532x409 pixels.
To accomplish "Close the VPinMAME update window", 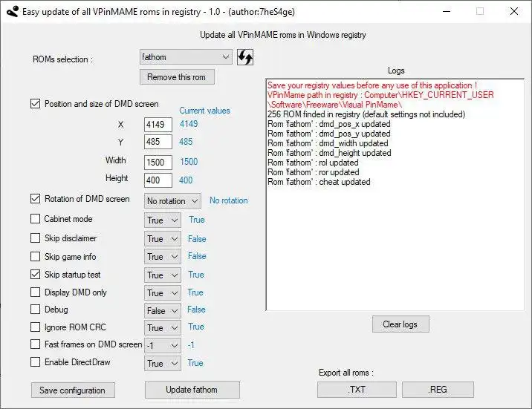I will 514,11.
